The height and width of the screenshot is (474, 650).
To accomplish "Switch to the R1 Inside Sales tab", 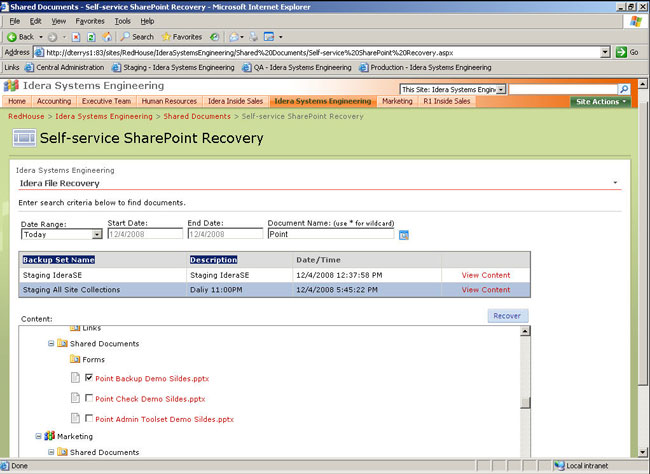I will [447, 101].
